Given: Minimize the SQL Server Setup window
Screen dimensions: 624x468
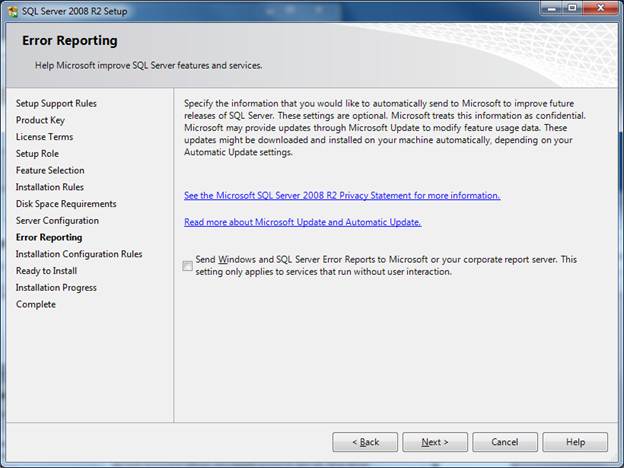Looking at the screenshot, I should pyautogui.click(x=552, y=8).
